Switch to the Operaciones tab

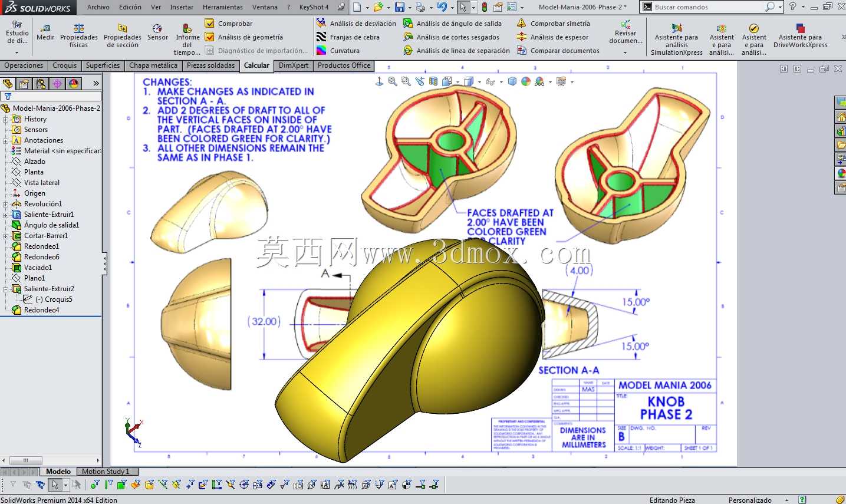[x=24, y=65]
